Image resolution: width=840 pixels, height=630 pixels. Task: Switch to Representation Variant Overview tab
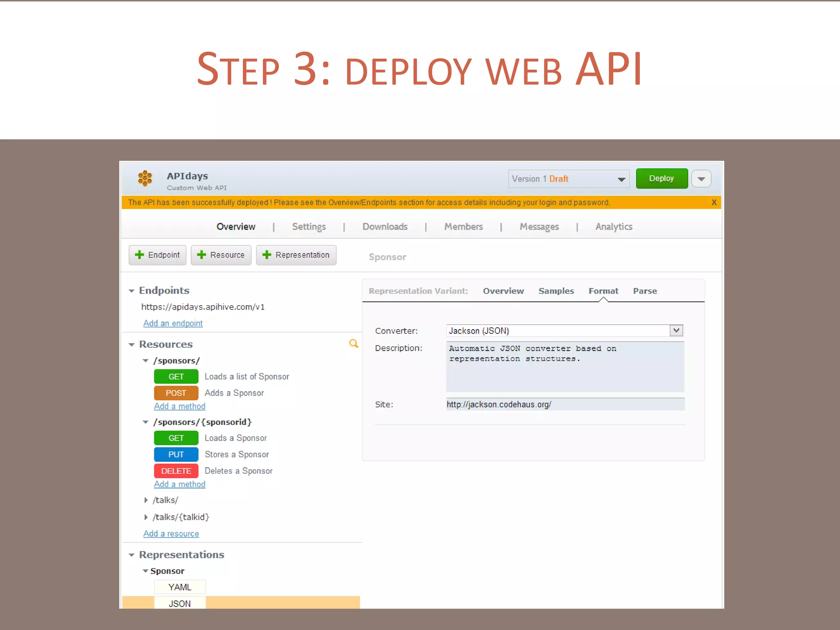[x=503, y=291]
